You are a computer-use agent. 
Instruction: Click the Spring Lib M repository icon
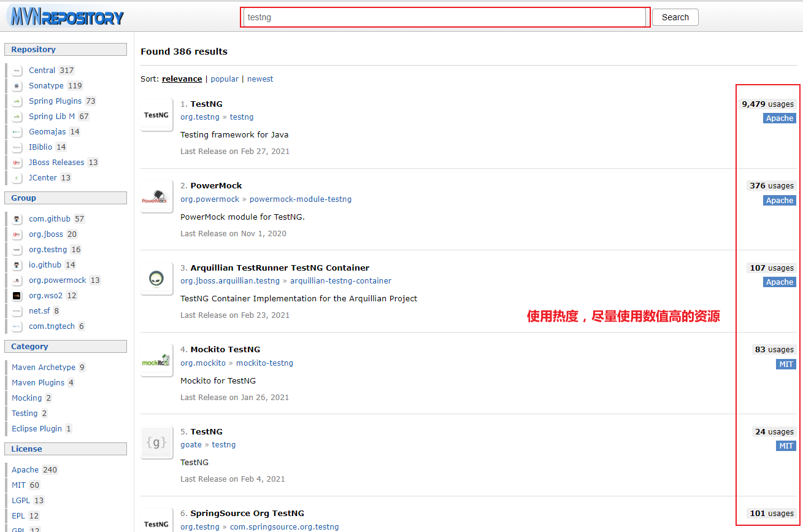point(17,117)
